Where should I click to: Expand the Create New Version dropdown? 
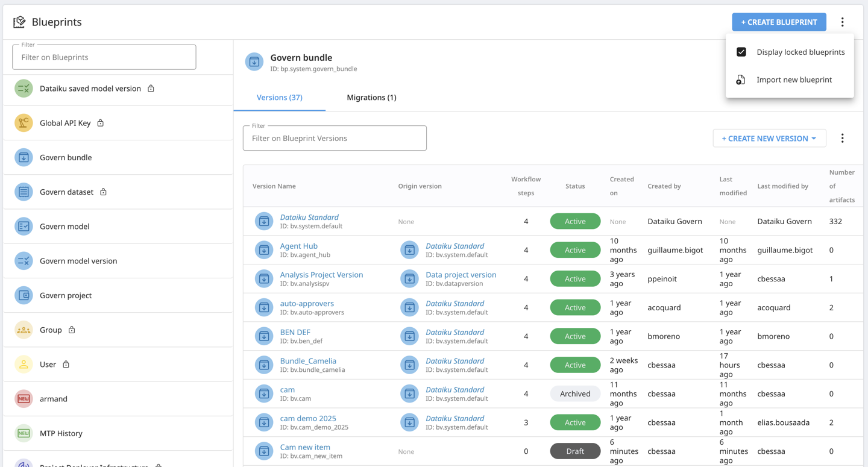pos(769,139)
